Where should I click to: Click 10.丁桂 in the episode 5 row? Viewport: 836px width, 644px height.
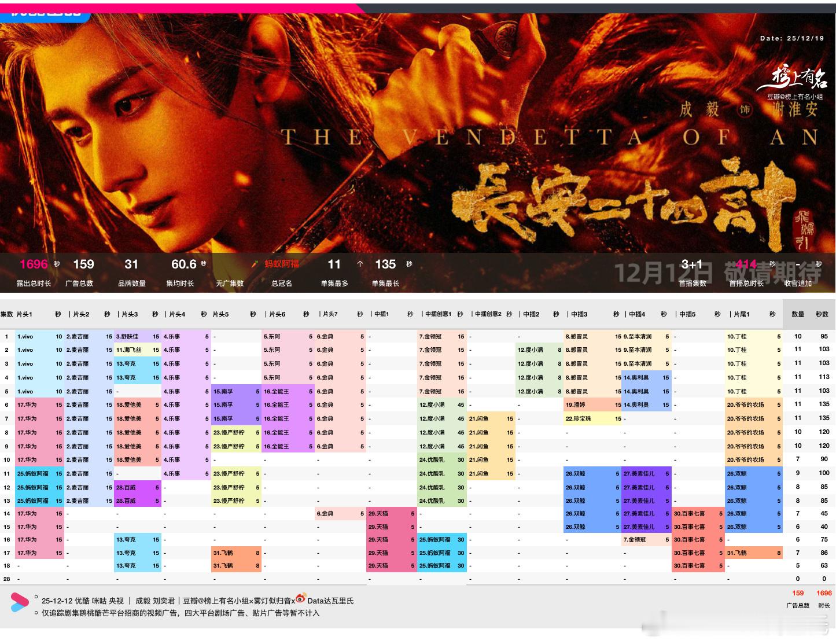(754, 392)
